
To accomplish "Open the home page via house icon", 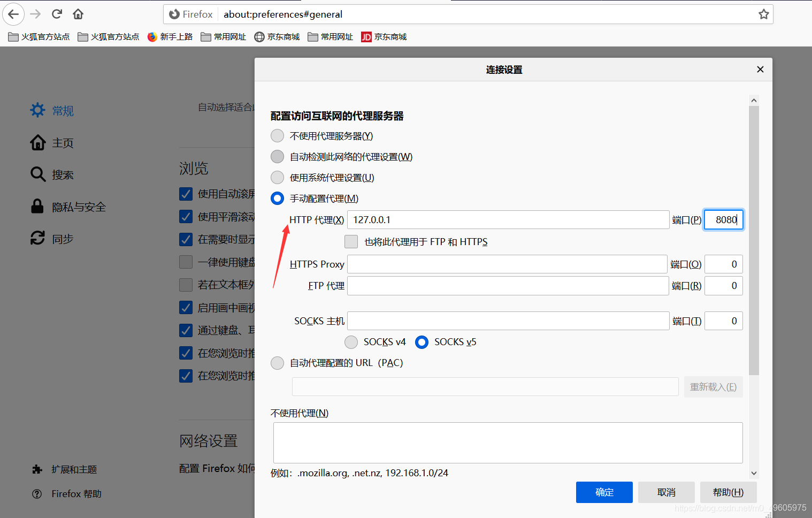I will coord(78,14).
